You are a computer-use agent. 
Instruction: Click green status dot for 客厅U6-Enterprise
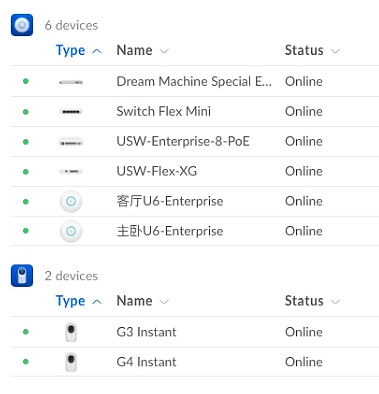point(26,201)
